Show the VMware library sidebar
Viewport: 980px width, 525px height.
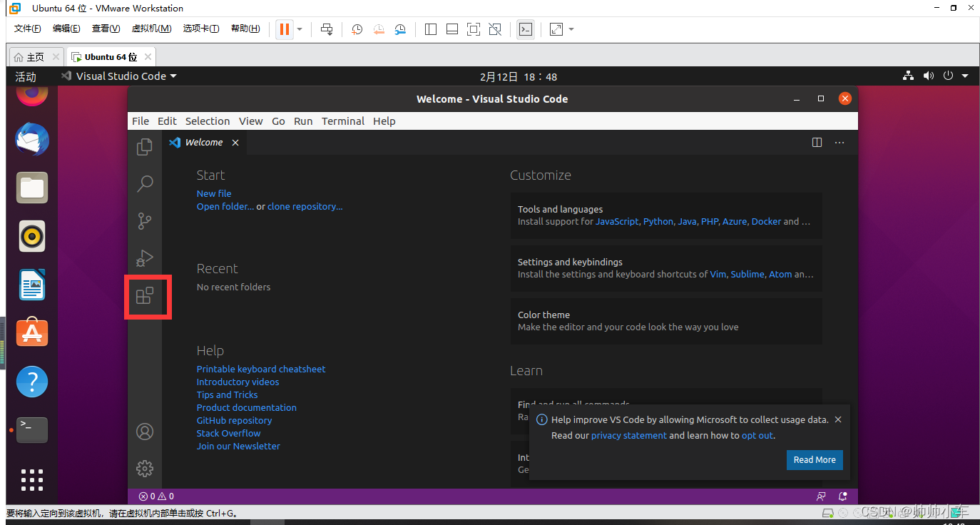pyautogui.click(x=430, y=29)
